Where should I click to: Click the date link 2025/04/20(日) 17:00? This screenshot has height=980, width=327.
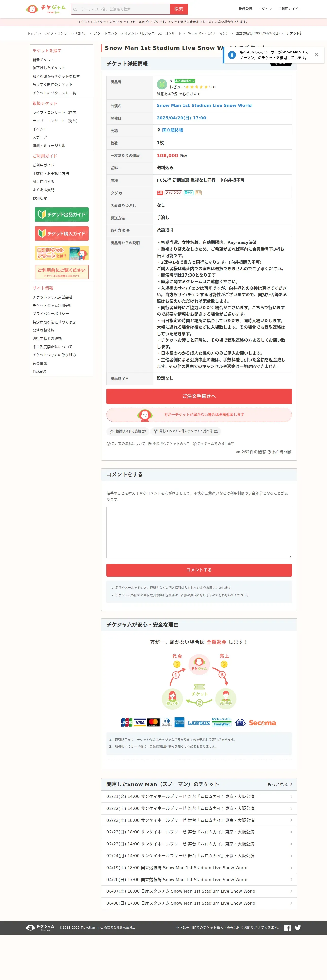click(x=181, y=118)
